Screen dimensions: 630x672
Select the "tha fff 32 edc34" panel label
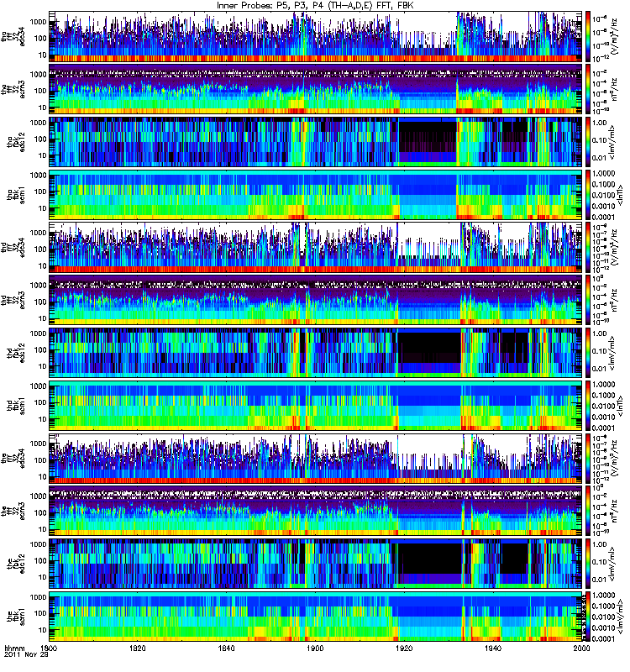pos(13,37)
